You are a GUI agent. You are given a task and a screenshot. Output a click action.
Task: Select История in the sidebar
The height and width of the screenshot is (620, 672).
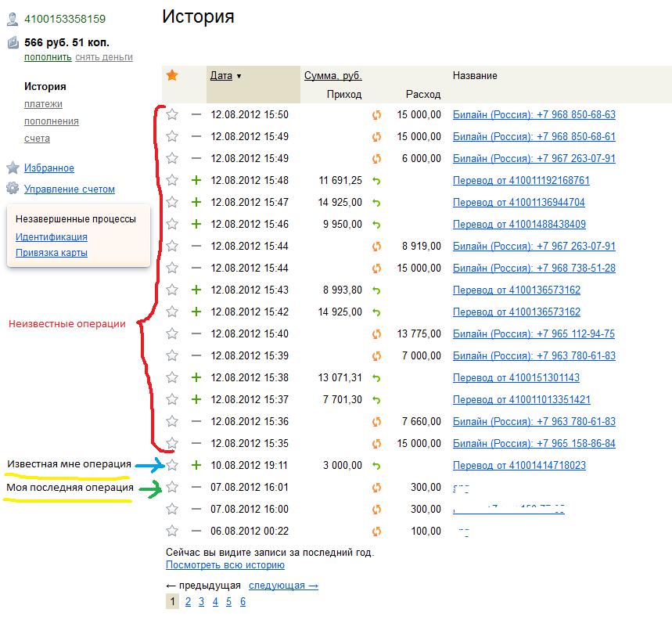(45, 86)
